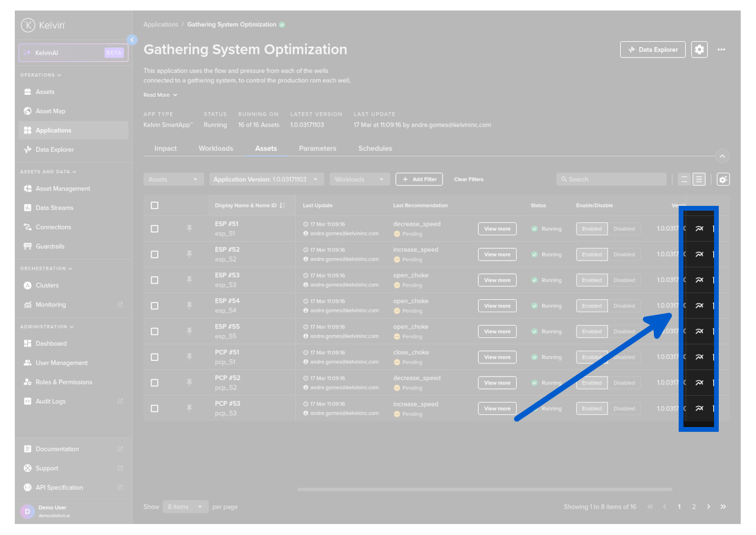
Task: Open the Parameters tab
Action: click(317, 149)
